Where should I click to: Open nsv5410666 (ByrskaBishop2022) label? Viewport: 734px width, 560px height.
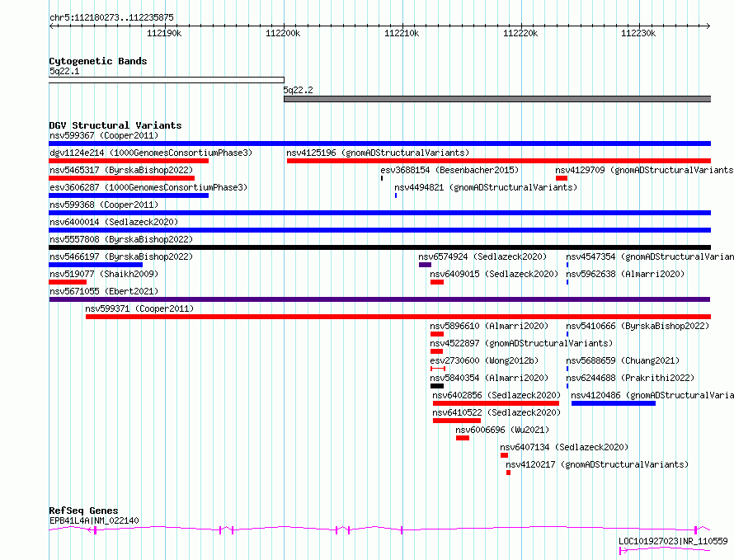point(638,326)
